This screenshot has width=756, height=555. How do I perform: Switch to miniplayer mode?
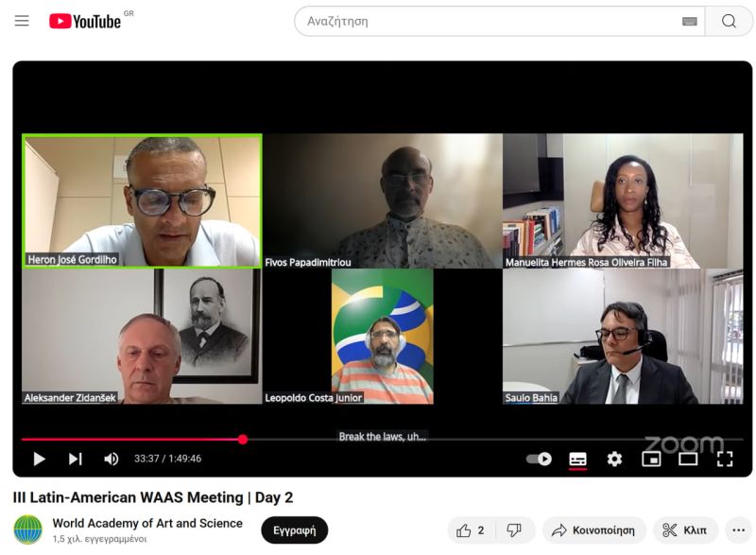pyautogui.click(x=651, y=460)
